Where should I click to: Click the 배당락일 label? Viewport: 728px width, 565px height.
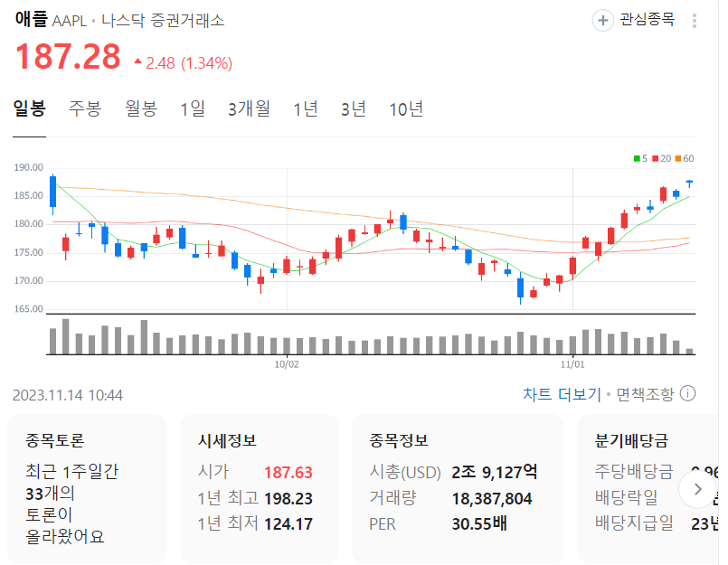pyautogui.click(x=627, y=497)
